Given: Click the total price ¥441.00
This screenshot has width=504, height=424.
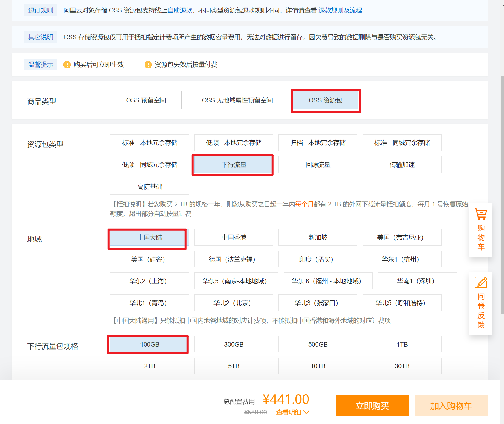Looking at the screenshot, I should [286, 399].
